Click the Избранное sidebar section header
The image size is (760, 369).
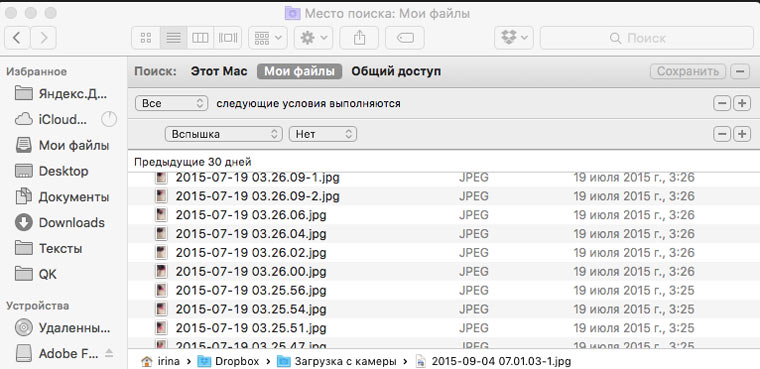coord(36,72)
